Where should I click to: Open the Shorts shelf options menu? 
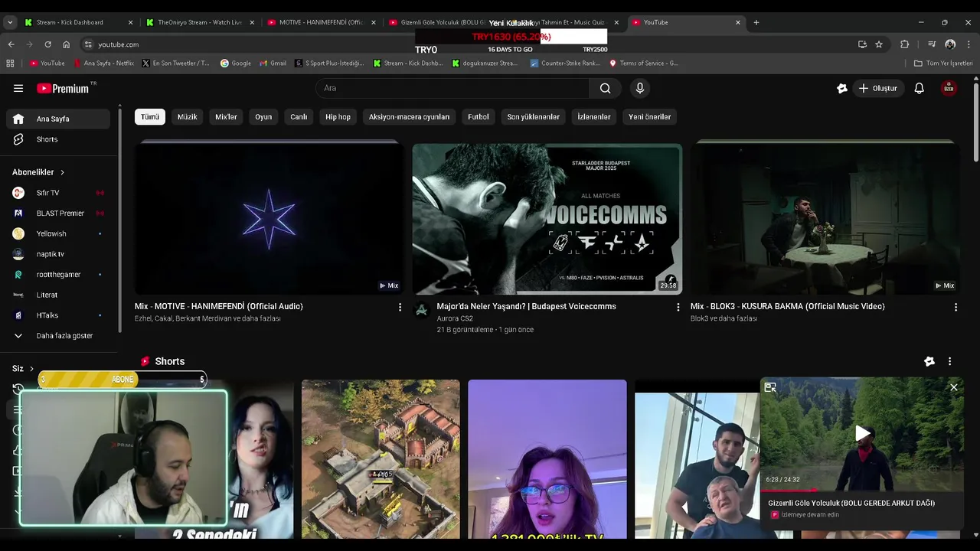949,361
